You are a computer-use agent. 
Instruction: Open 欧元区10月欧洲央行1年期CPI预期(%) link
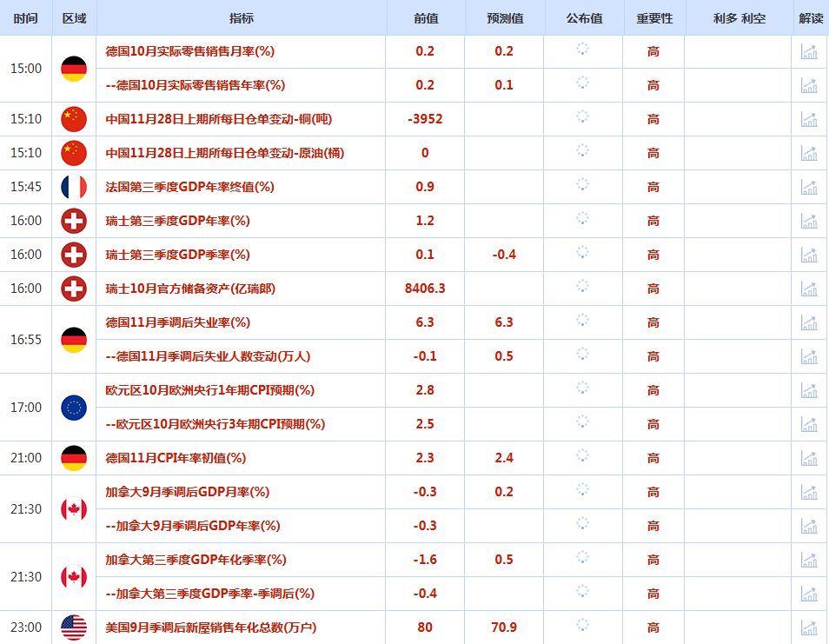pyautogui.click(x=209, y=390)
